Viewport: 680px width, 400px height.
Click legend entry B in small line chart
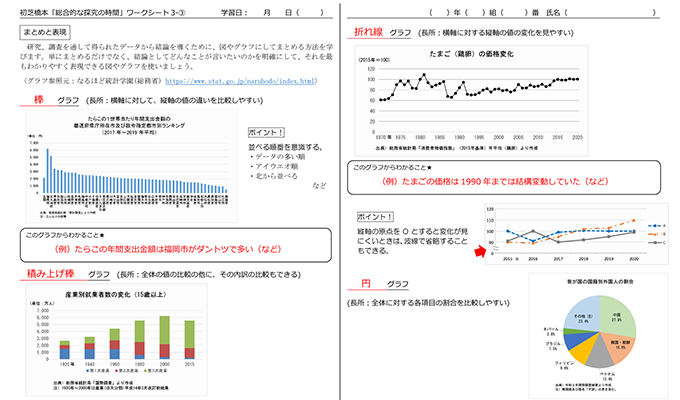(657, 234)
